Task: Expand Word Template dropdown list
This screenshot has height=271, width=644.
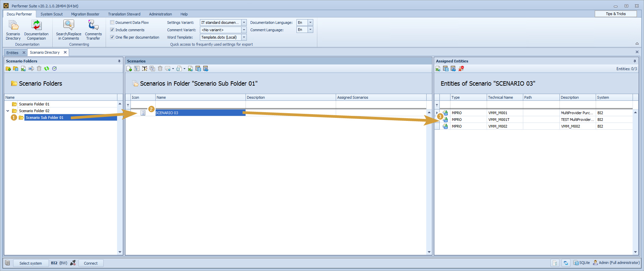Action: click(x=244, y=37)
